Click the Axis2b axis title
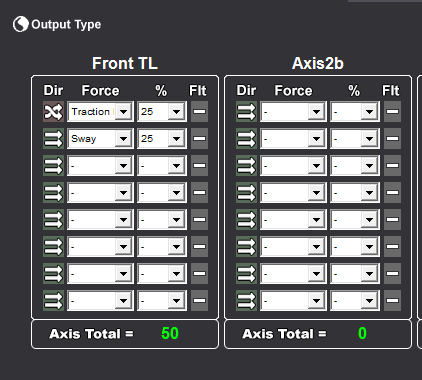Viewport: 422px width, 380px height. pos(318,63)
